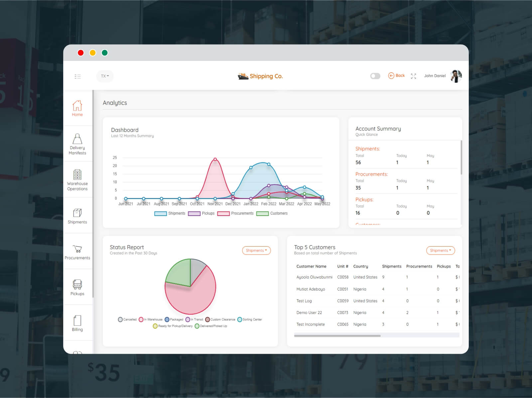Viewport: 532px width, 398px height.
Task: Sort by Unit # column header
Action: click(342, 267)
